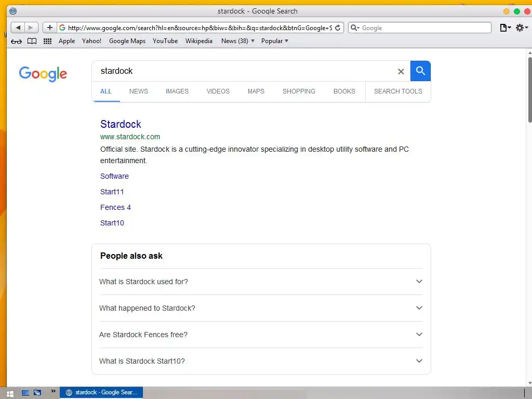The height and width of the screenshot is (399, 532).
Task: Expand "What is Stardock Start10?"
Action: (261, 361)
